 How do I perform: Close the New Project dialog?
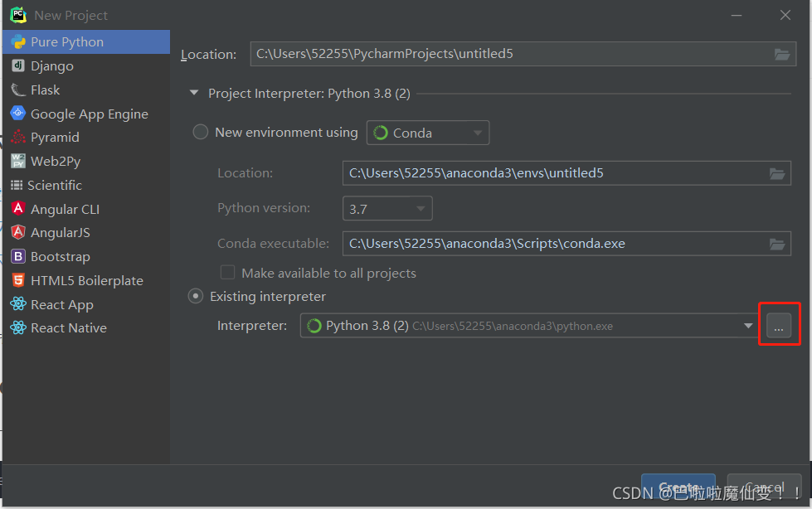pyautogui.click(x=785, y=15)
